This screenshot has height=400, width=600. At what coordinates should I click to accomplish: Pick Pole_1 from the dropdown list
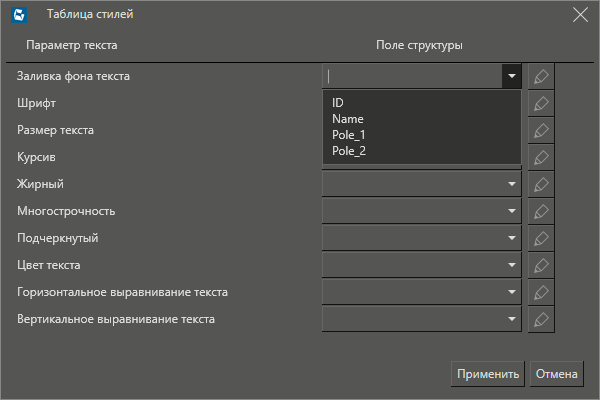[422, 135]
